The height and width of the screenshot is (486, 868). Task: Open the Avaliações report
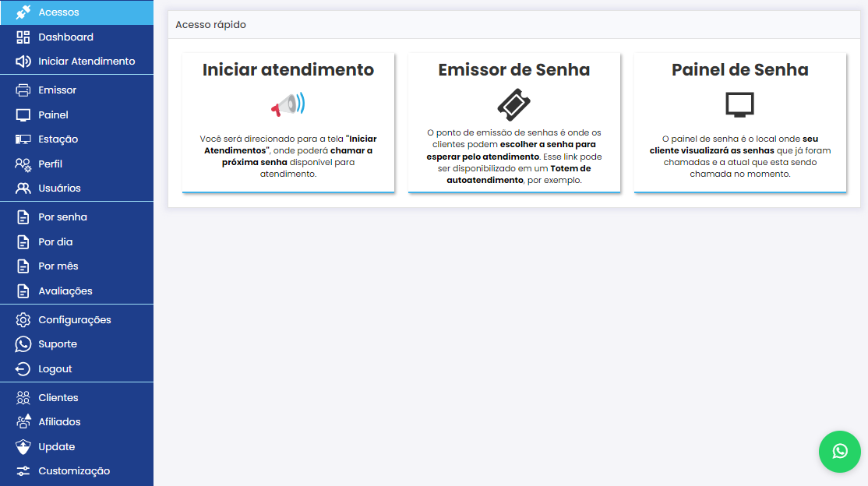tap(65, 291)
